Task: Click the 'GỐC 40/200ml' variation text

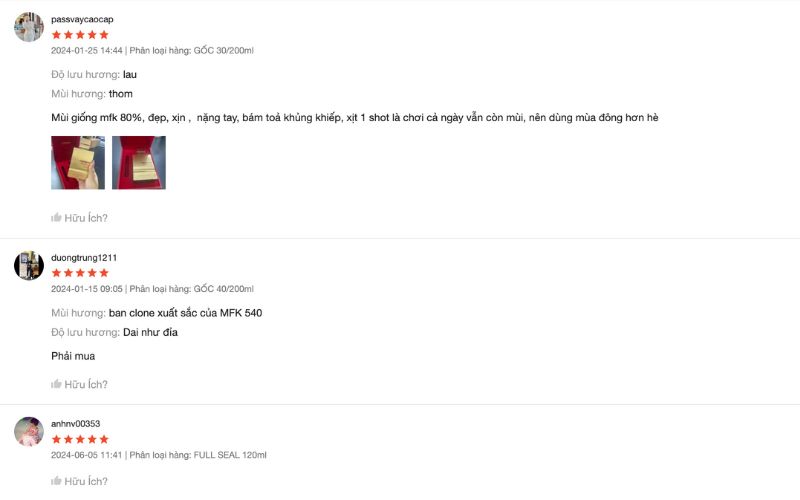Action: [223, 289]
